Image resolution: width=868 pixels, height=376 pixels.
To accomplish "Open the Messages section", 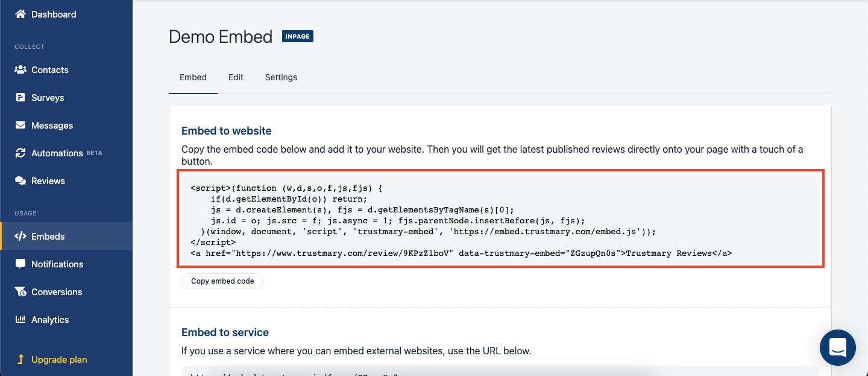I will (66, 125).
